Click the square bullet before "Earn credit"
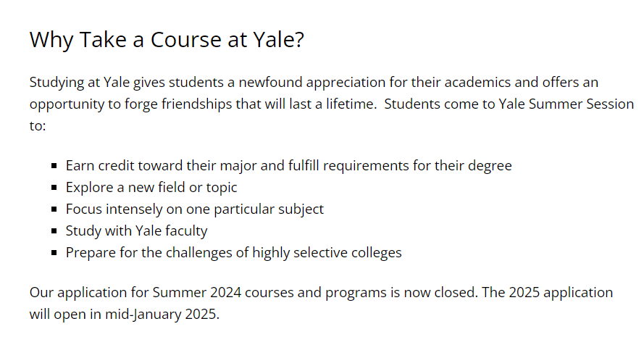644x345 pixels. click(x=55, y=166)
